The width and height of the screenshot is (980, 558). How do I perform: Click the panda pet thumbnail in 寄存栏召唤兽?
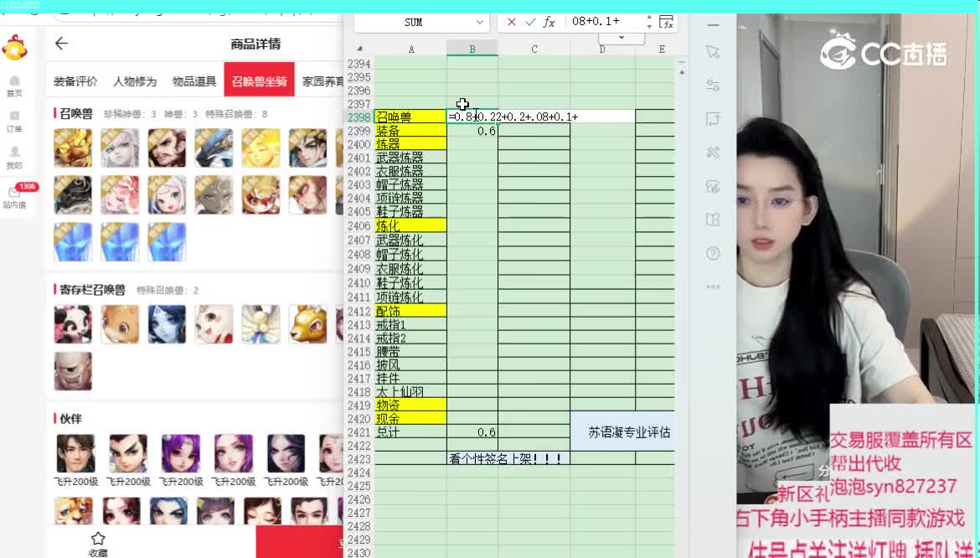73,324
